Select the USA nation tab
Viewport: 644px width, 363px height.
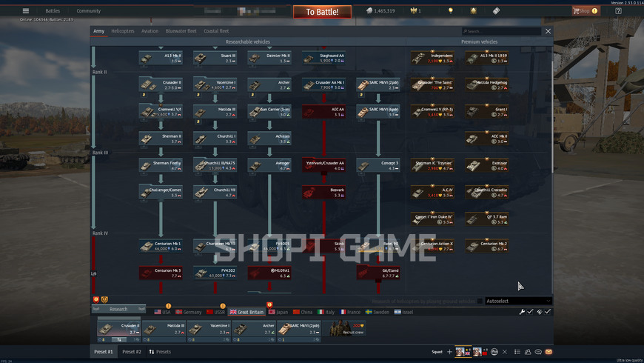(162, 313)
